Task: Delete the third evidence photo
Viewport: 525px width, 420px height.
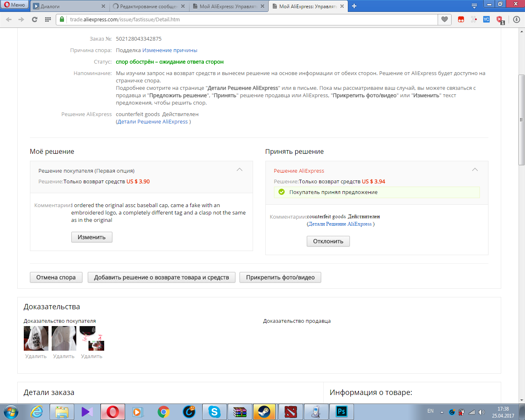Action: (92, 356)
